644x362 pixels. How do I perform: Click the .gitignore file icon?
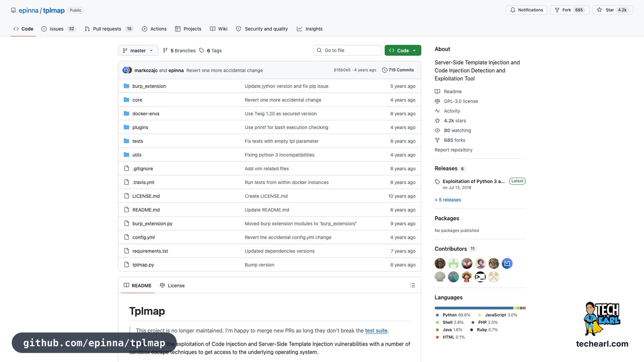point(126,168)
